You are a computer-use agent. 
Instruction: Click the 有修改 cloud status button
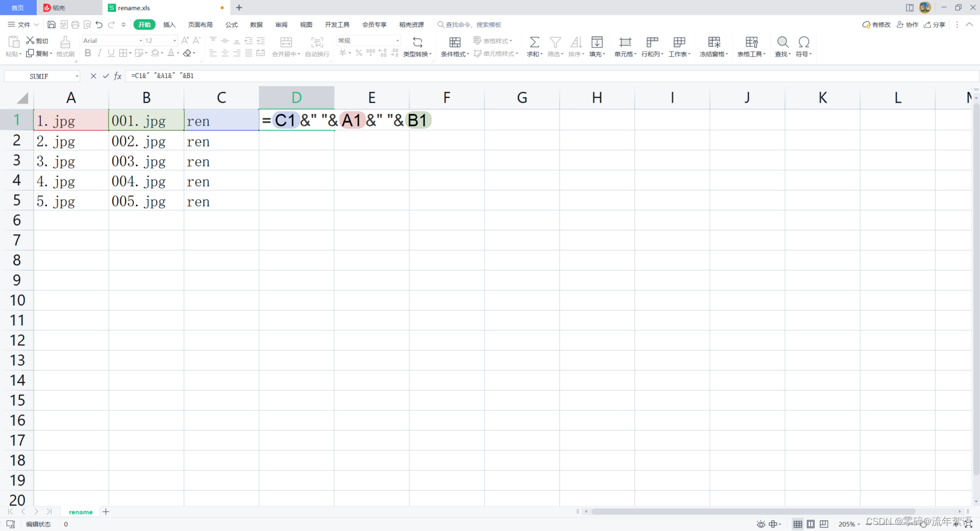tap(876, 25)
